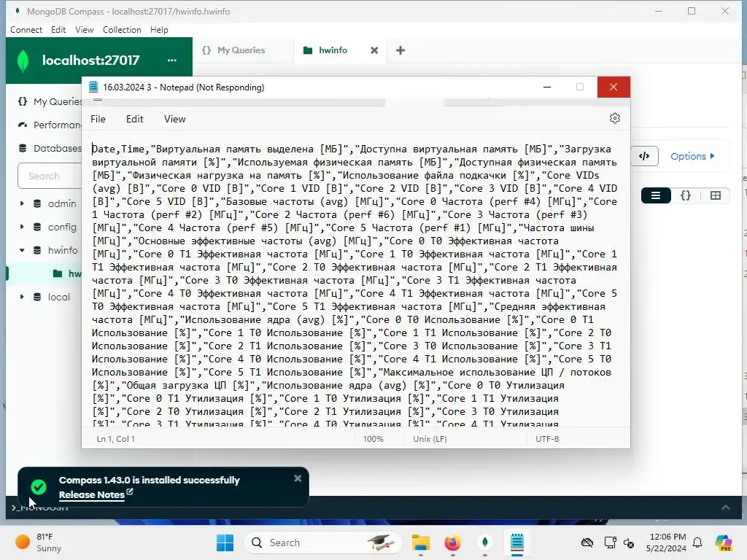Open the notifications bell
747x560 pixels.
point(697,542)
